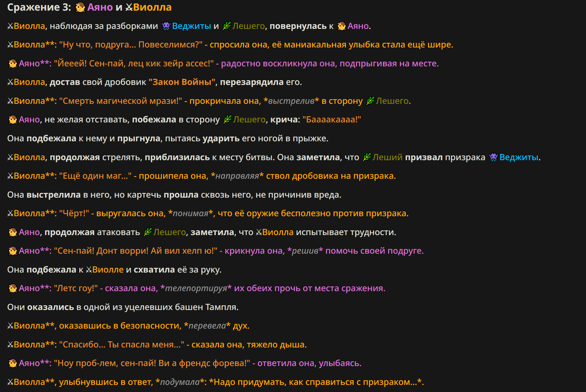586x392 pixels.
Task: Click the name Виолла in the heading
Action: [x=152, y=7]
